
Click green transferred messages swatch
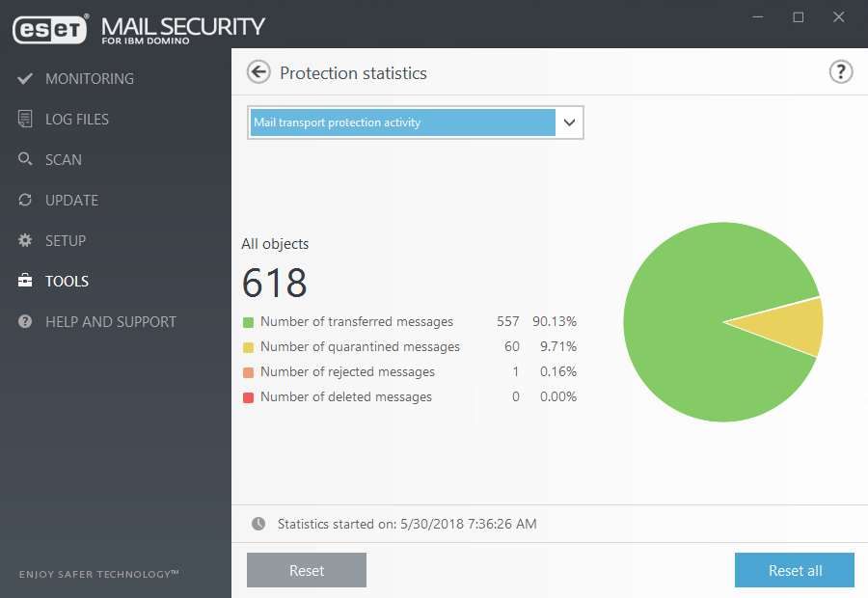[x=248, y=322]
